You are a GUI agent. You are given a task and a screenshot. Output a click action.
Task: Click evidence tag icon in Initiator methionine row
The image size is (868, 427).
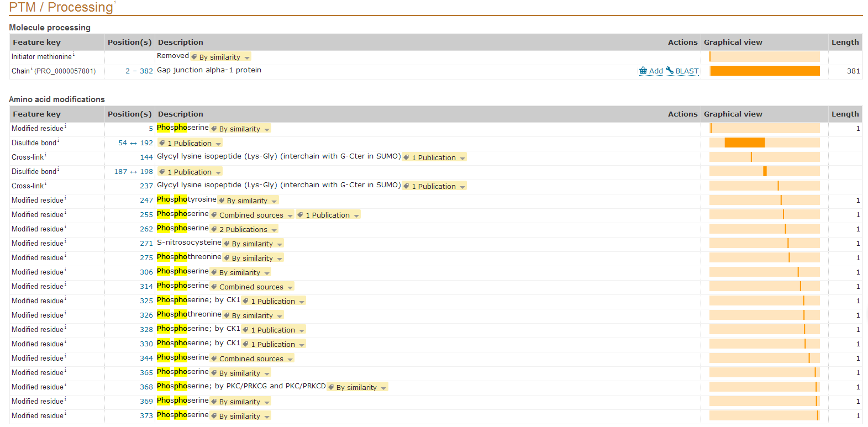point(194,57)
